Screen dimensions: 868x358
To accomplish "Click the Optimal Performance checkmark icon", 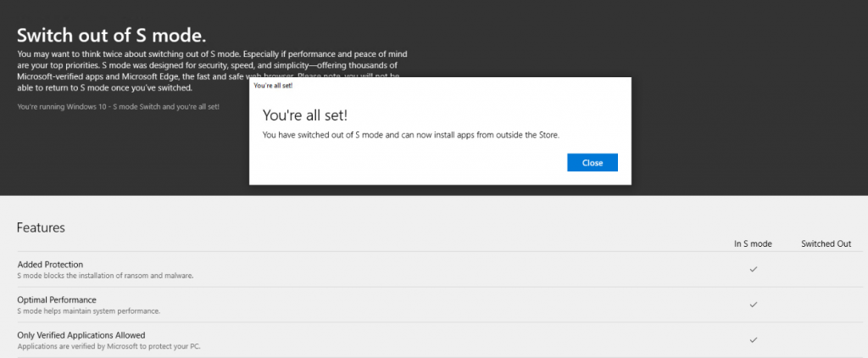I will point(753,305).
